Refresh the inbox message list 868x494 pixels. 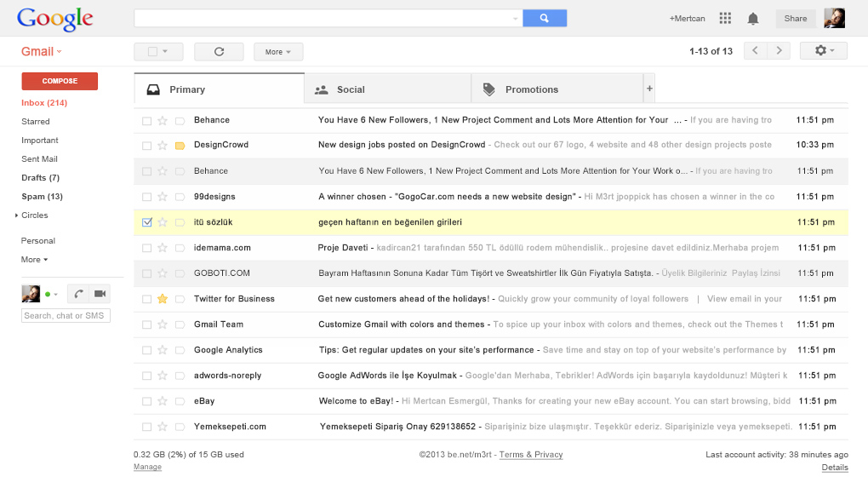pyautogui.click(x=219, y=52)
